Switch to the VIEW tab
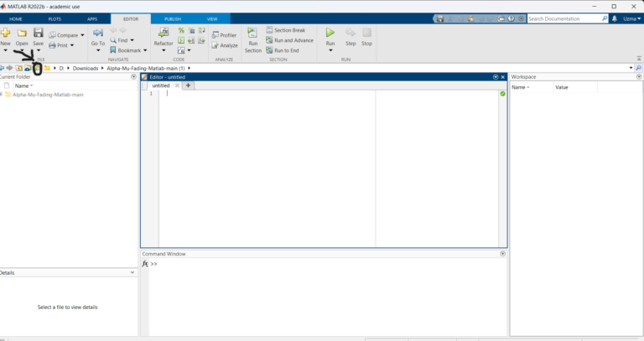Image resolution: width=644 pixels, height=341 pixels. click(x=212, y=19)
